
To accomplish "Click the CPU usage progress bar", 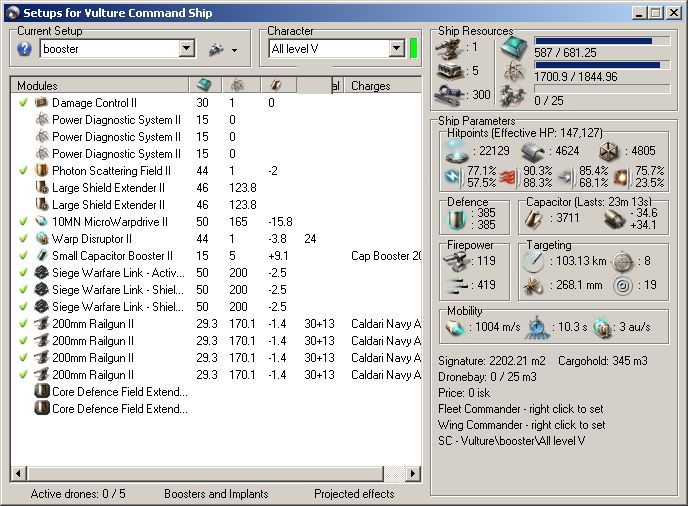I will 602,41.
